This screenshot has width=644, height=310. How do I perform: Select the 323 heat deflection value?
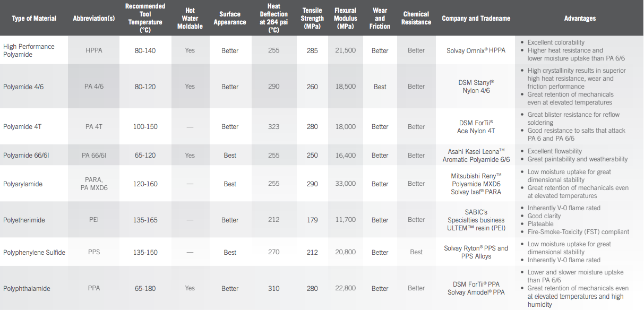pyautogui.click(x=274, y=127)
